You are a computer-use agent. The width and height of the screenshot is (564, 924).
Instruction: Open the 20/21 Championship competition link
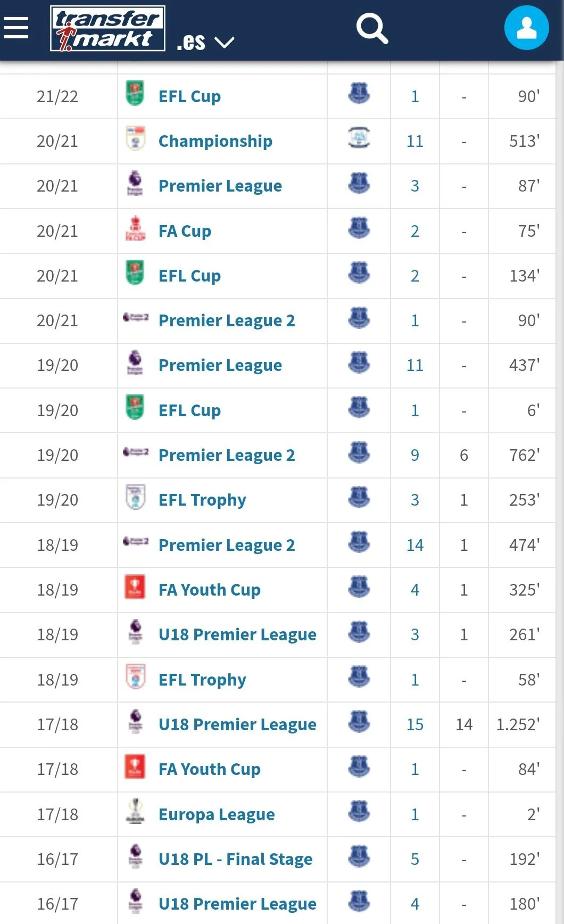coord(215,141)
